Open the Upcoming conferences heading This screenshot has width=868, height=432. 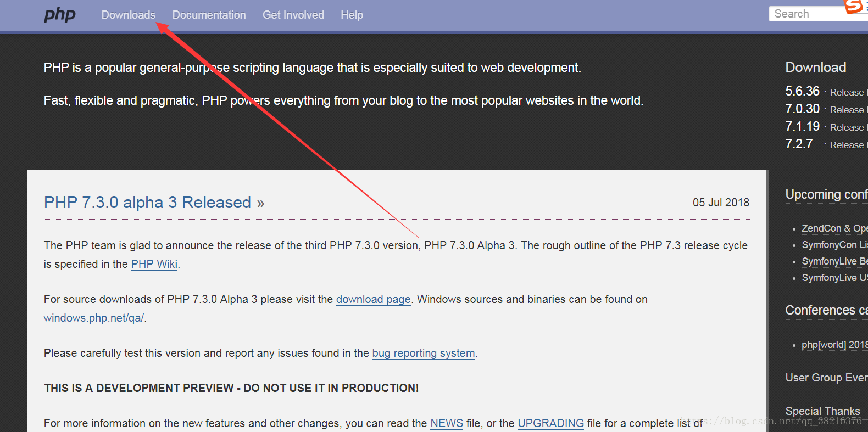point(827,194)
